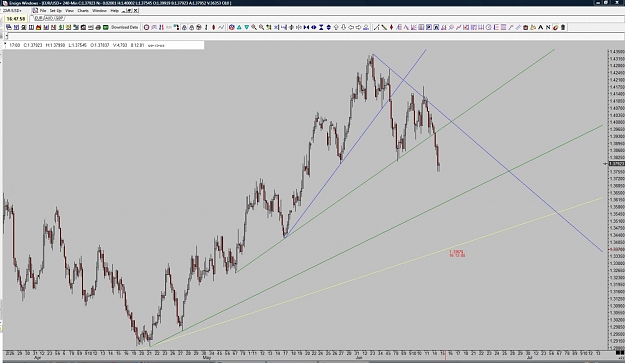The width and height of the screenshot is (625, 363).
Task: Click the red 1.33679 price label on chart
Action: 456,251
